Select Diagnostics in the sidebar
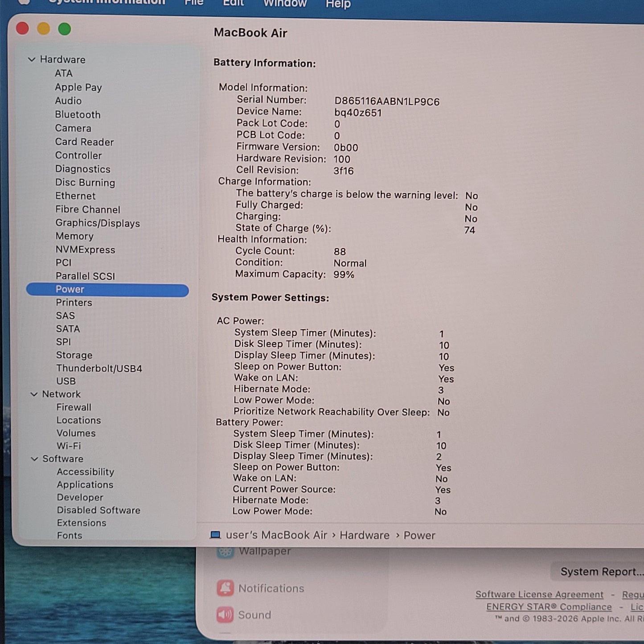The image size is (644, 644). (x=83, y=169)
